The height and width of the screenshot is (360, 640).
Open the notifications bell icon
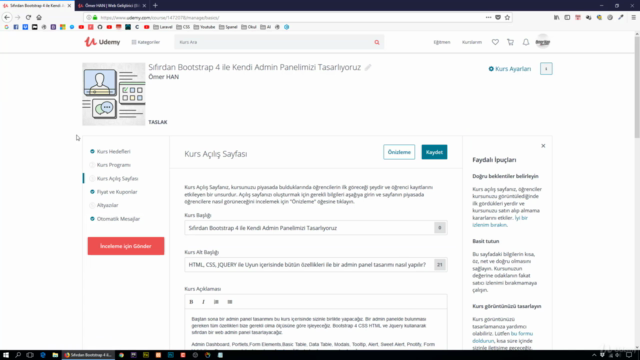coord(526,42)
